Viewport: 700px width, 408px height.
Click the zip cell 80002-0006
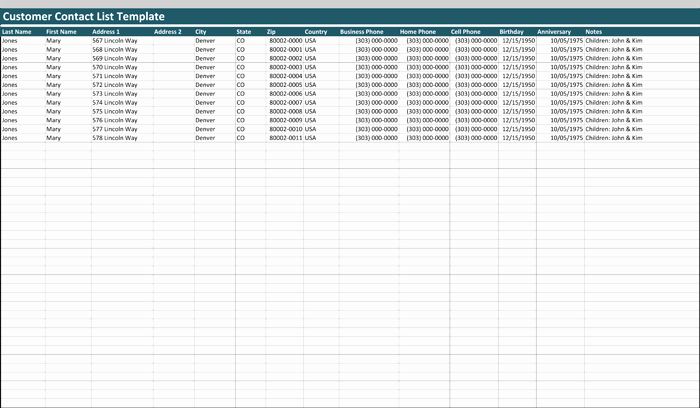coord(286,94)
